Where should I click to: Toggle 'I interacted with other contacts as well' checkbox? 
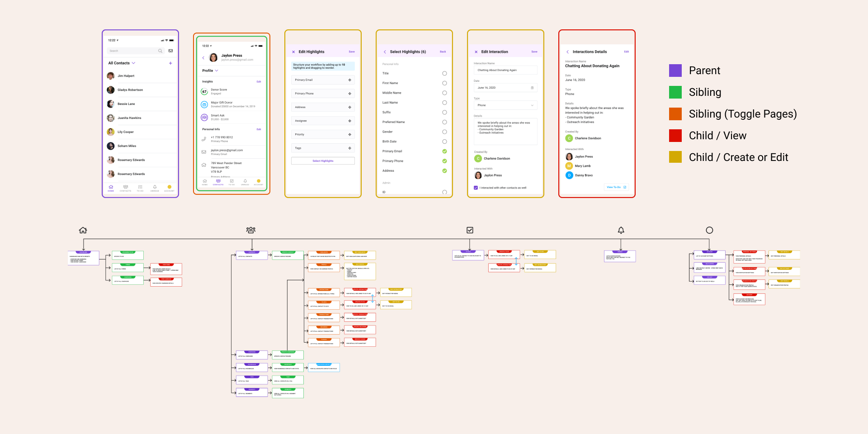pyautogui.click(x=476, y=188)
